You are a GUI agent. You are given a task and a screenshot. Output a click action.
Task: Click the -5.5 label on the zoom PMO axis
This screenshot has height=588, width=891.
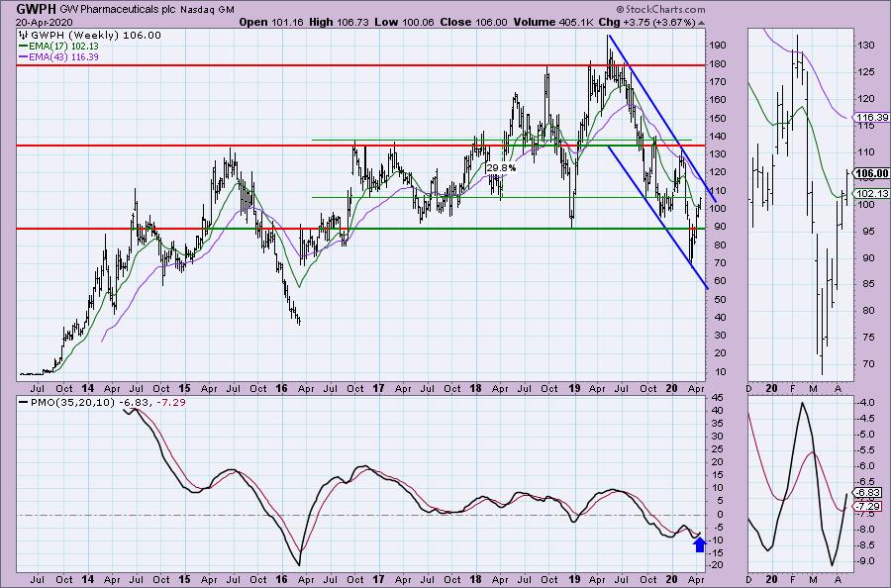pos(866,450)
